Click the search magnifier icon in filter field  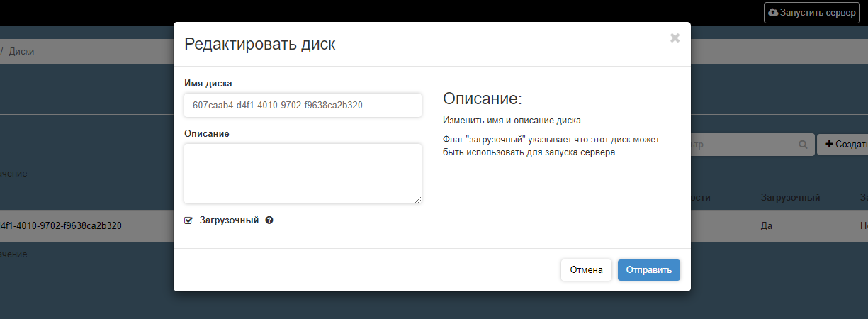[x=803, y=145]
